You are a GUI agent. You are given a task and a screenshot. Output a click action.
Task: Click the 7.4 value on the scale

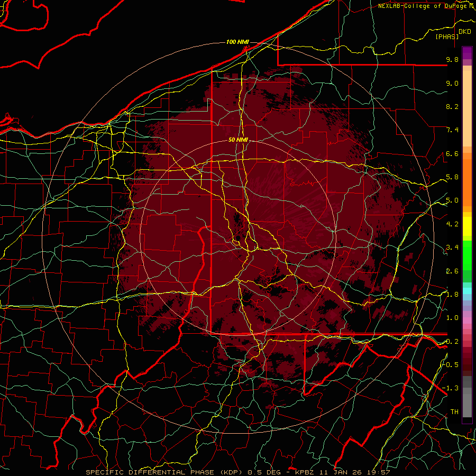click(452, 130)
